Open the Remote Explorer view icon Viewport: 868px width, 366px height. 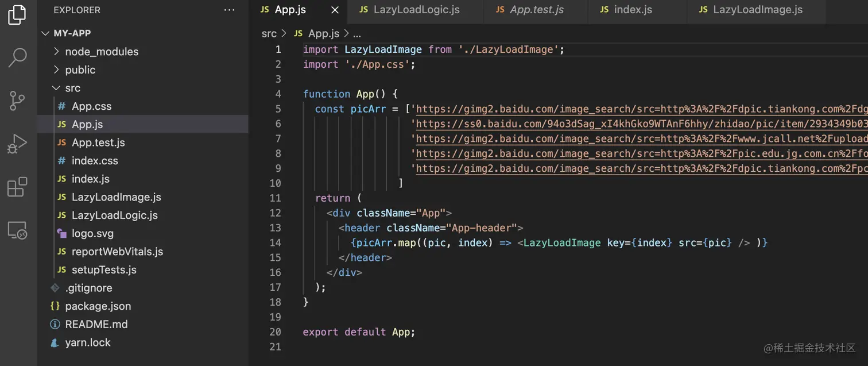pos(17,230)
